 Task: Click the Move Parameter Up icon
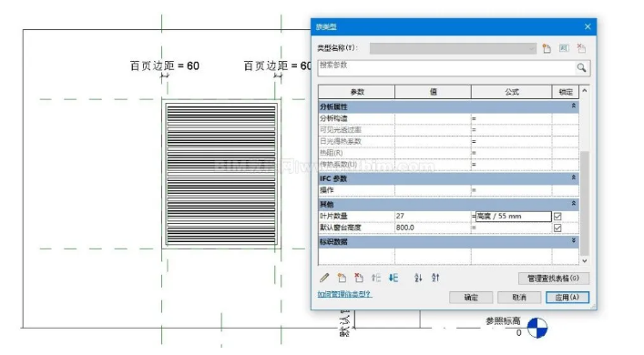pyautogui.click(x=376, y=278)
